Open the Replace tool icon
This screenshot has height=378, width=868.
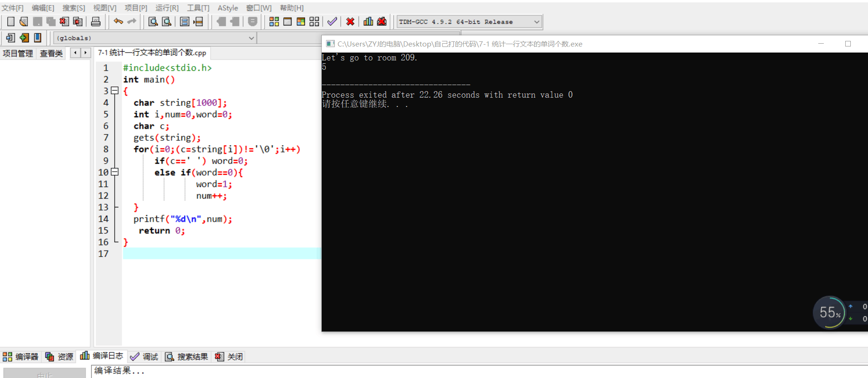166,21
